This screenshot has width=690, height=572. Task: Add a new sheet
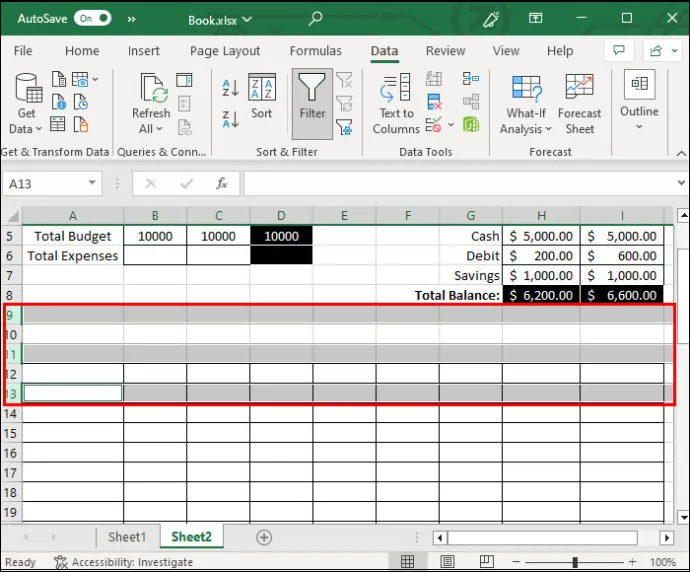point(264,537)
